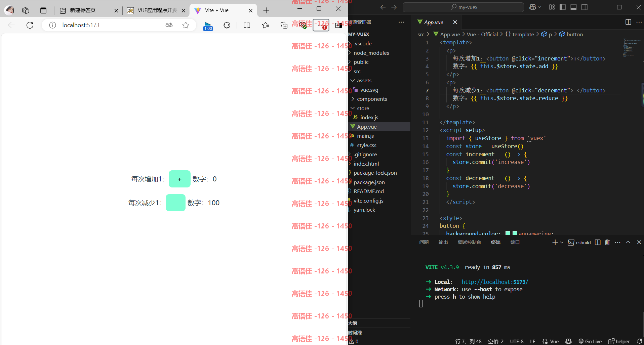Toggle the secondary side bar
The height and width of the screenshot is (345, 644).
tap(585, 7)
